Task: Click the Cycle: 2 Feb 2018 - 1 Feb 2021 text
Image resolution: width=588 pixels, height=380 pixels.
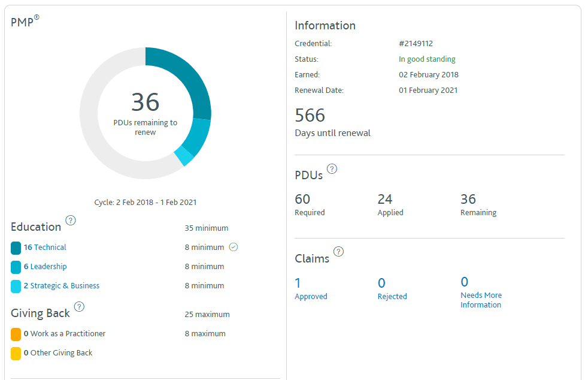Action: [x=146, y=203]
